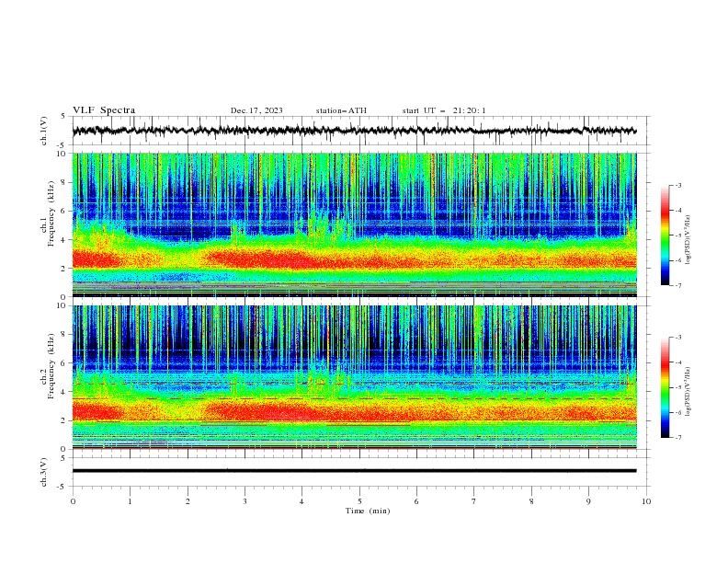Click the time axis tick labeled 3
This screenshot has height=563, width=728.
(x=245, y=501)
